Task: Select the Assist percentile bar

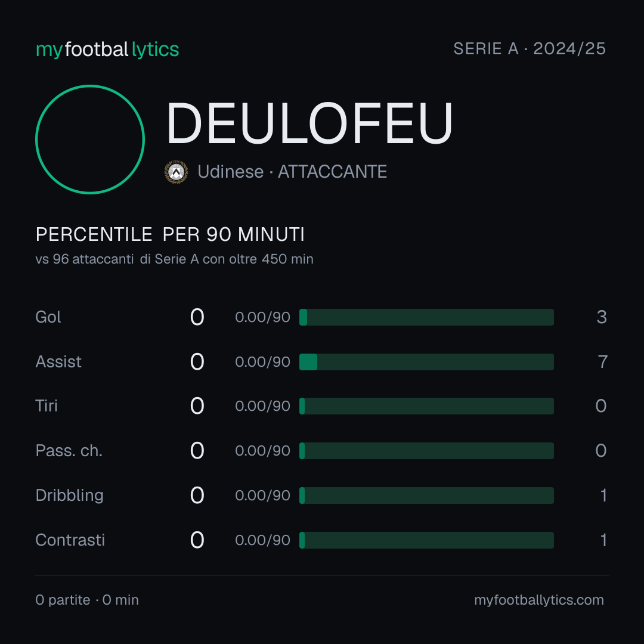Action: coord(426,362)
